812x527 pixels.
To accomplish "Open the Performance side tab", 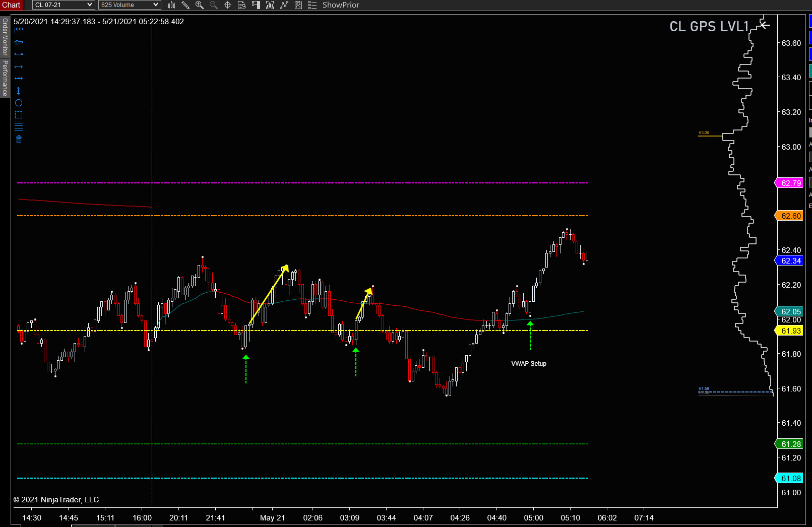I will [x=5, y=78].
